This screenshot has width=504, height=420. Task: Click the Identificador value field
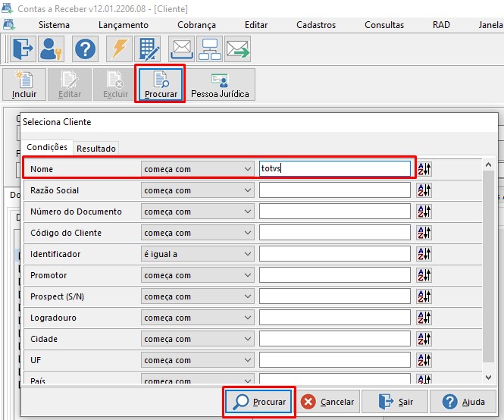pos(334,254)
